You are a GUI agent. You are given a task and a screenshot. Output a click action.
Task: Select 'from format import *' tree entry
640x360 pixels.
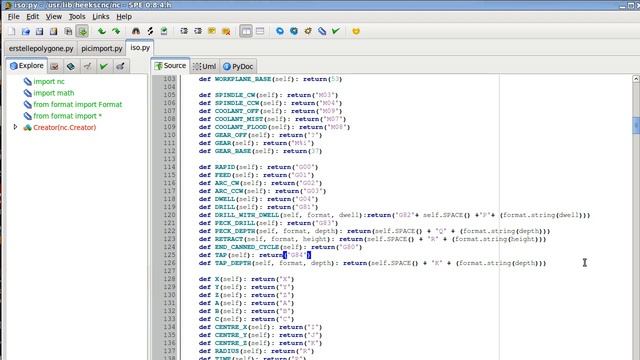(x=67, y=116)
